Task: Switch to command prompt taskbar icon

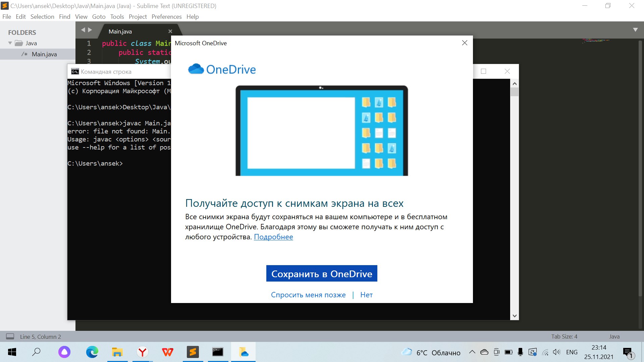Action: (x=218, y=352)
